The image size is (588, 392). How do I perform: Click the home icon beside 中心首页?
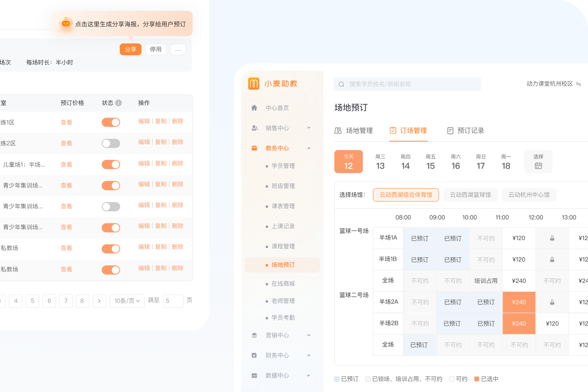(254, 108)
